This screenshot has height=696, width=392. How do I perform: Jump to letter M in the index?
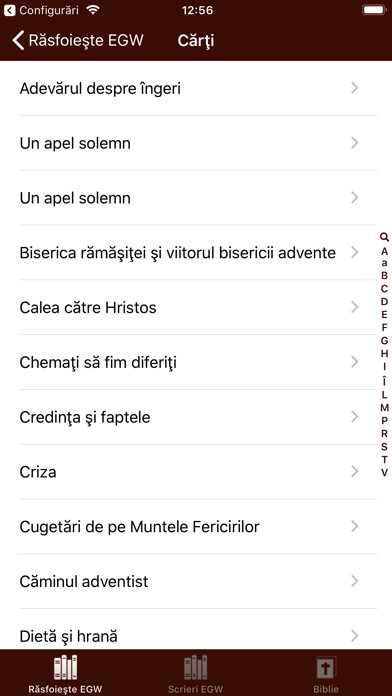click(384, 407)
